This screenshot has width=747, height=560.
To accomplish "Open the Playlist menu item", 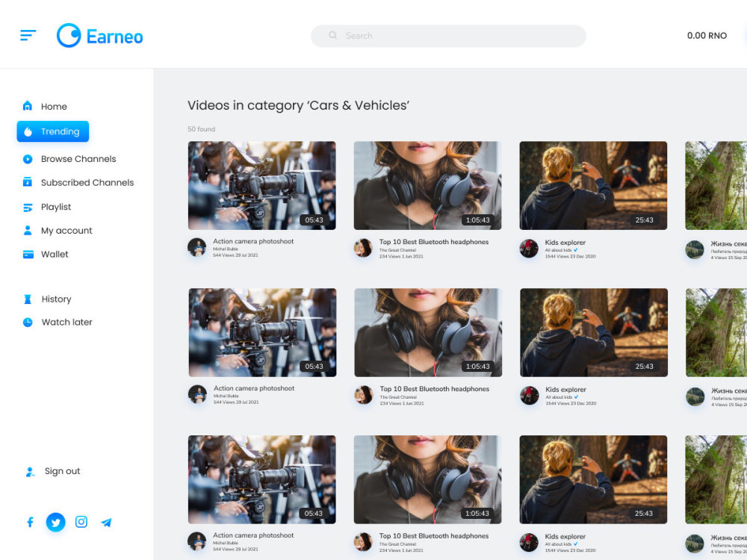I will pos(47,207).
